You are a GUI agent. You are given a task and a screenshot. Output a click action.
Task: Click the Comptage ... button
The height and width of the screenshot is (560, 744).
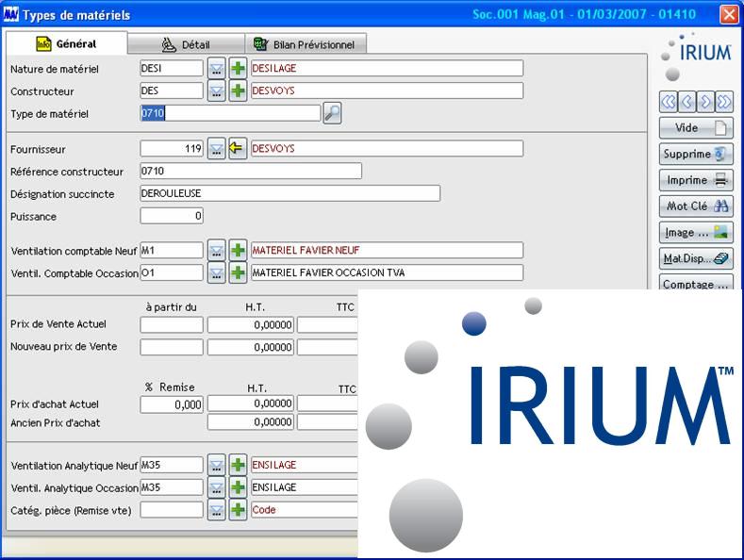[696, 283]
